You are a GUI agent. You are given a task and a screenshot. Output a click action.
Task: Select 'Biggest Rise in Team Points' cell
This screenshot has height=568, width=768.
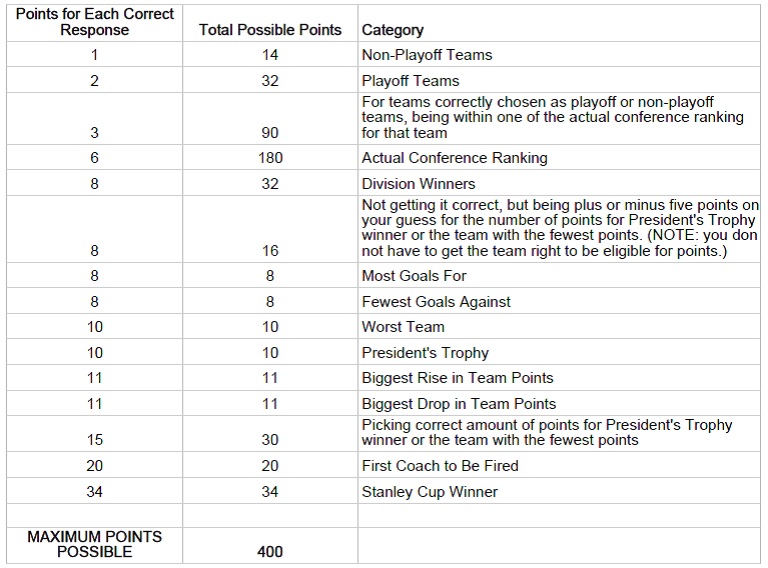pos(559,378)
